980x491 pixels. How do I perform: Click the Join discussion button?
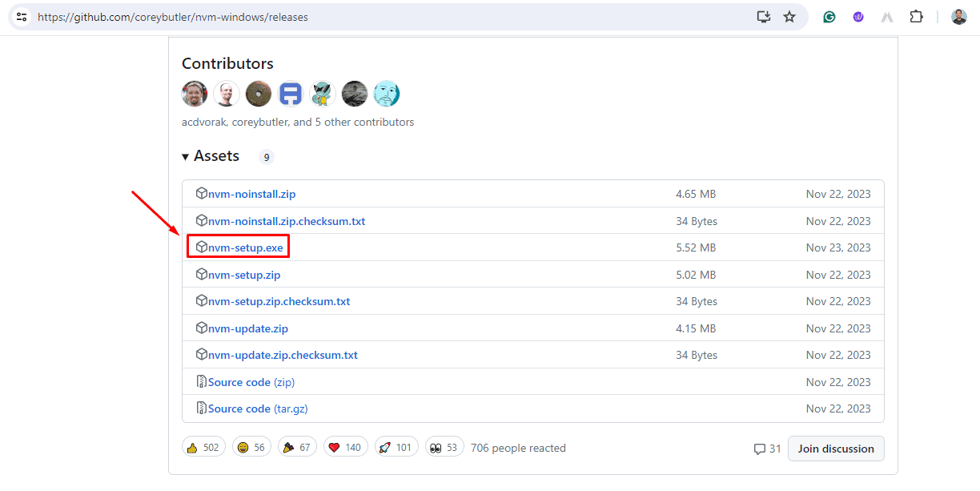836,449
